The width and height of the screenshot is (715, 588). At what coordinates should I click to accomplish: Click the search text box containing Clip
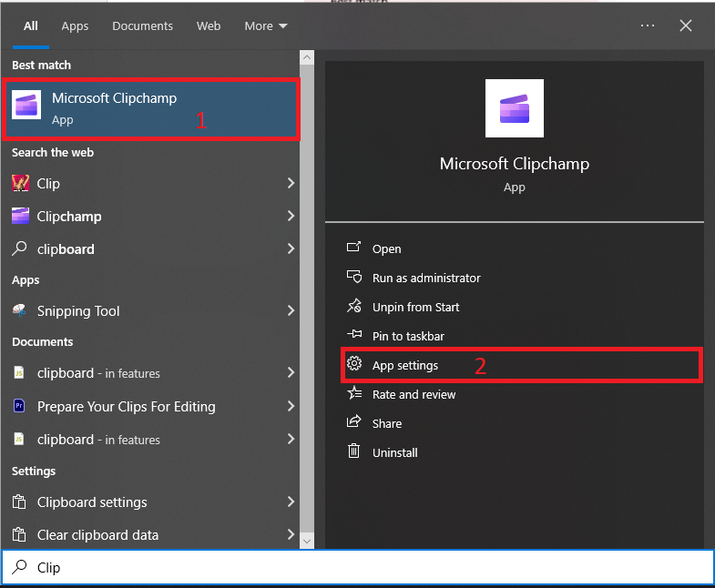tap(364, 567)
